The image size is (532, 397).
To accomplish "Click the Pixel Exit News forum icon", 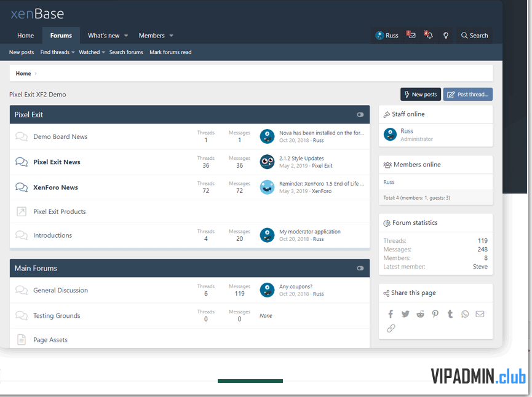I will pos(22,162).
